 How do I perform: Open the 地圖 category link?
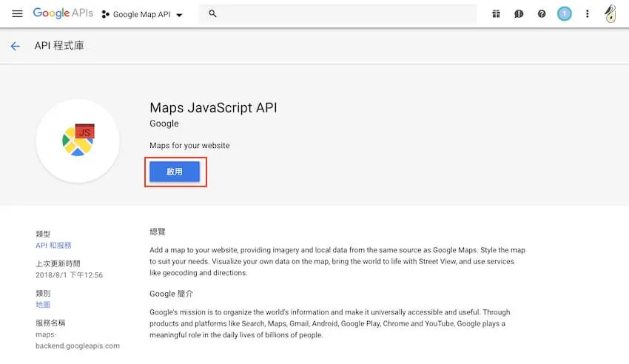(43, 305)
